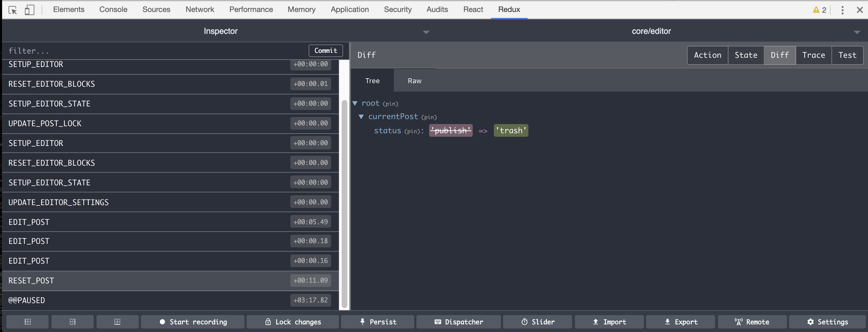Image resolution: width=868 pixels, height=332 pixels.
Task: Toggle Lock changes
Action: click(293, 322)
